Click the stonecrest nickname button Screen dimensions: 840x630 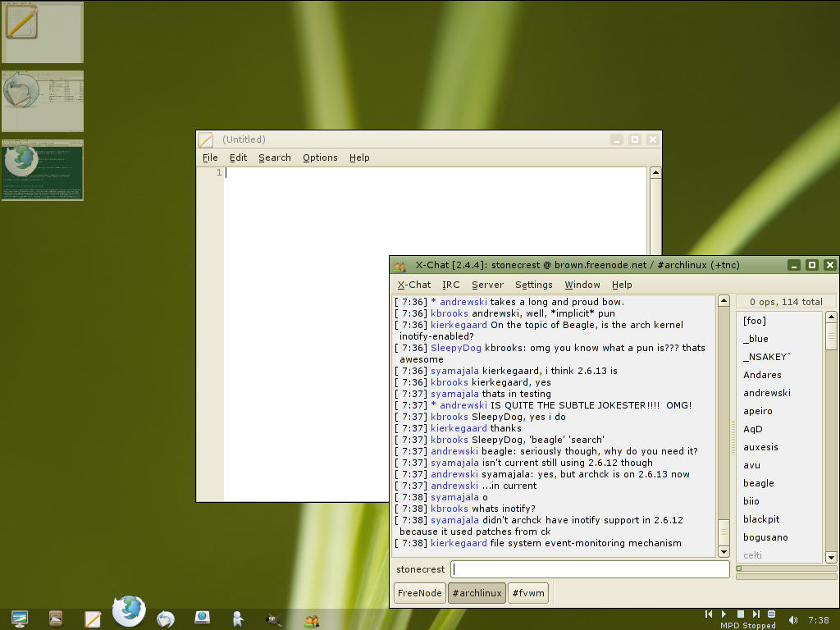tap(421, 569)
